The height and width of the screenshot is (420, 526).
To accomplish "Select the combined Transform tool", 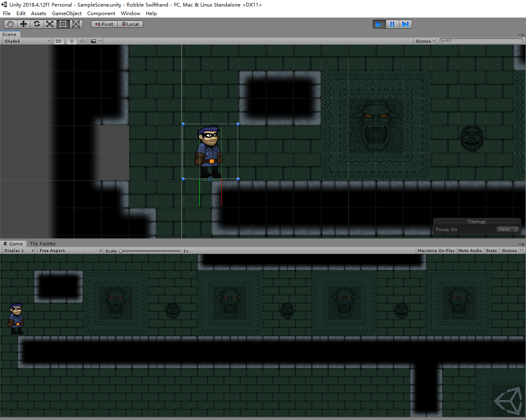I will point(76,24).
